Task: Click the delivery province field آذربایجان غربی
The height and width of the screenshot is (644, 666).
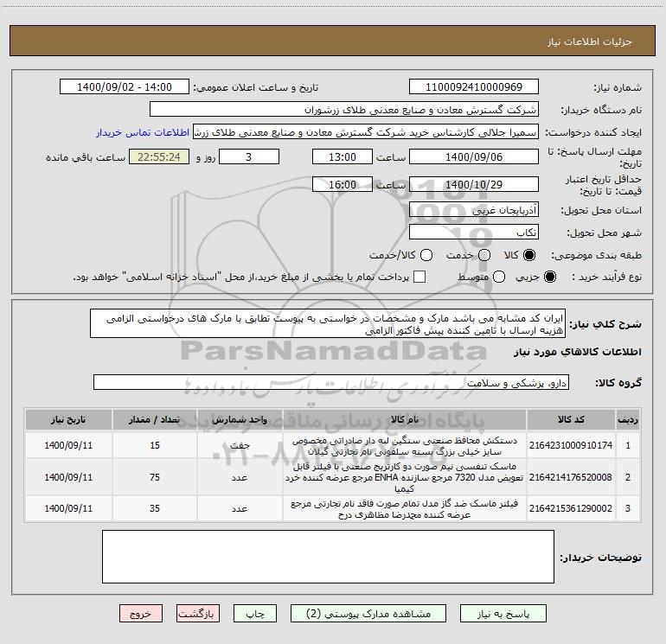Action: [x=474, y=210]
